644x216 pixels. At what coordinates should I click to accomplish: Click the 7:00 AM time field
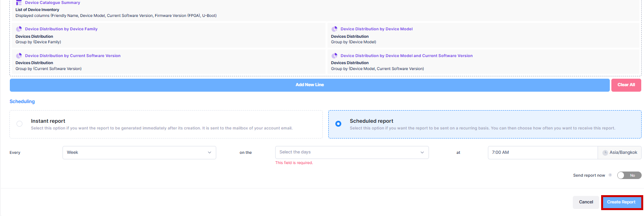(x=542, y=153)
